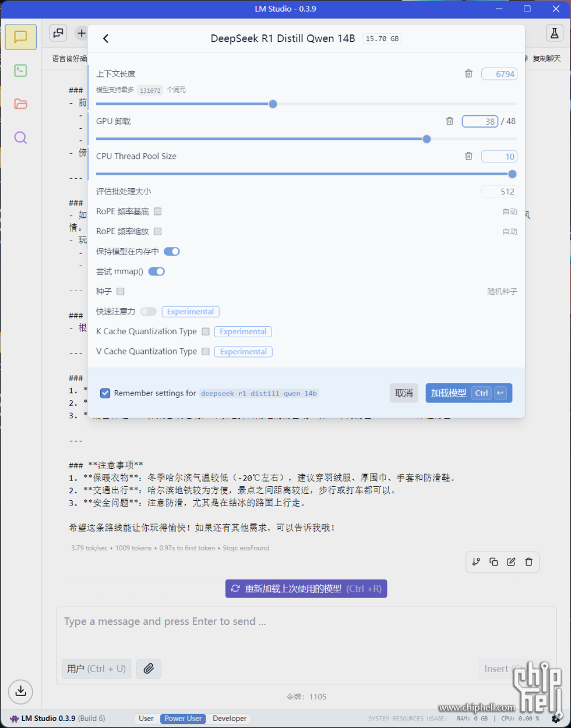This screenshot has height=728, width=571.
Task: Click the "3.79 tok/sec" generation stat
Action: (90, 548)
